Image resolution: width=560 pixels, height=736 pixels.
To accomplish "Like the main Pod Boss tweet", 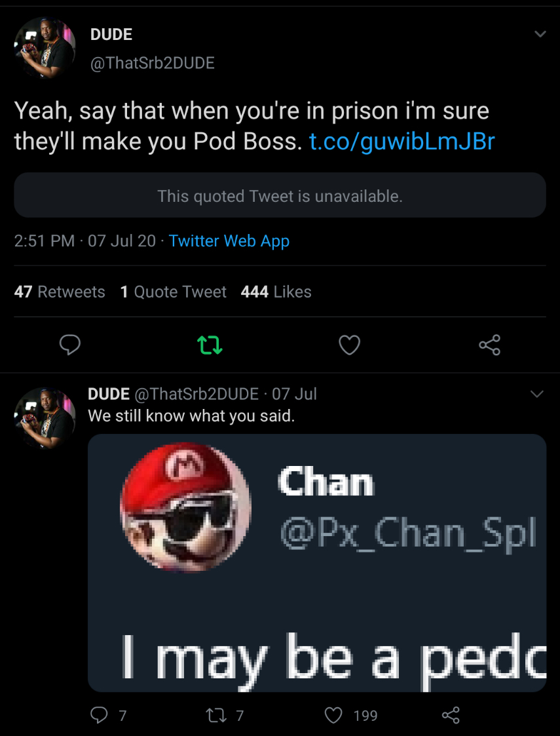I will click(349, 345).
